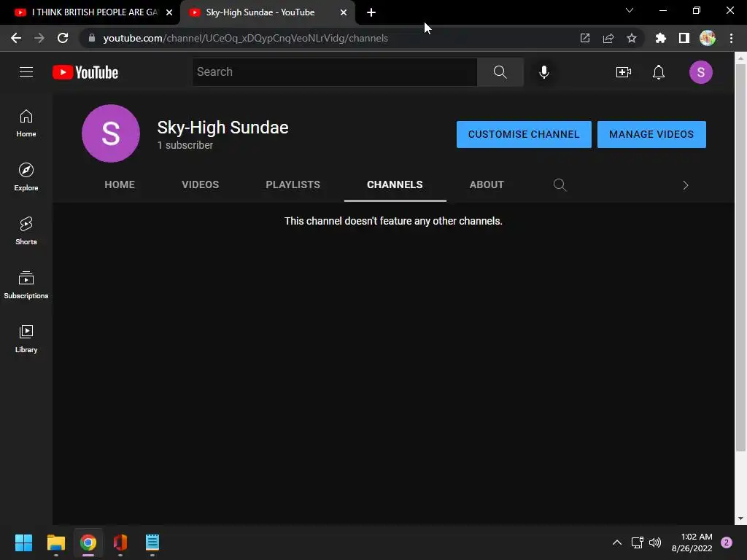Screen dimensions: 747x560
Task: Click the YouTube search input field
Action: coord(334,72)
